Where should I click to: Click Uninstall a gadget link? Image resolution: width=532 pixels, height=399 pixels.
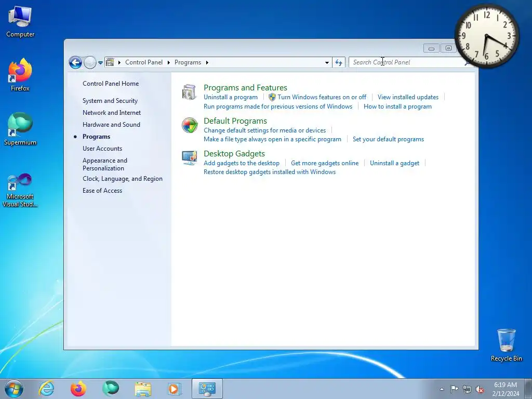tap(395, 163)
